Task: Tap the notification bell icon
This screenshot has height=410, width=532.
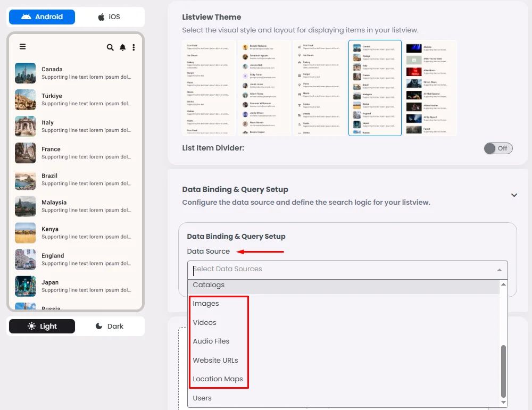Action: point(122,47)
